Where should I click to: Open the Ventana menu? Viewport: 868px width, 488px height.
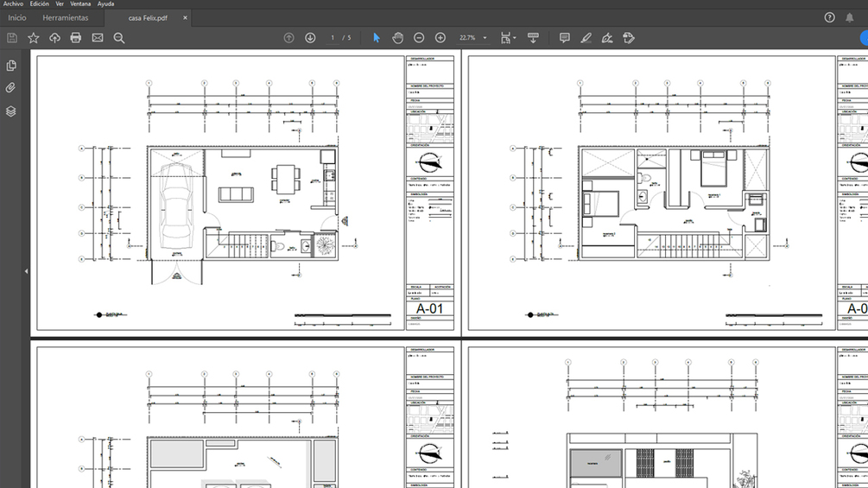click(80, 3)
